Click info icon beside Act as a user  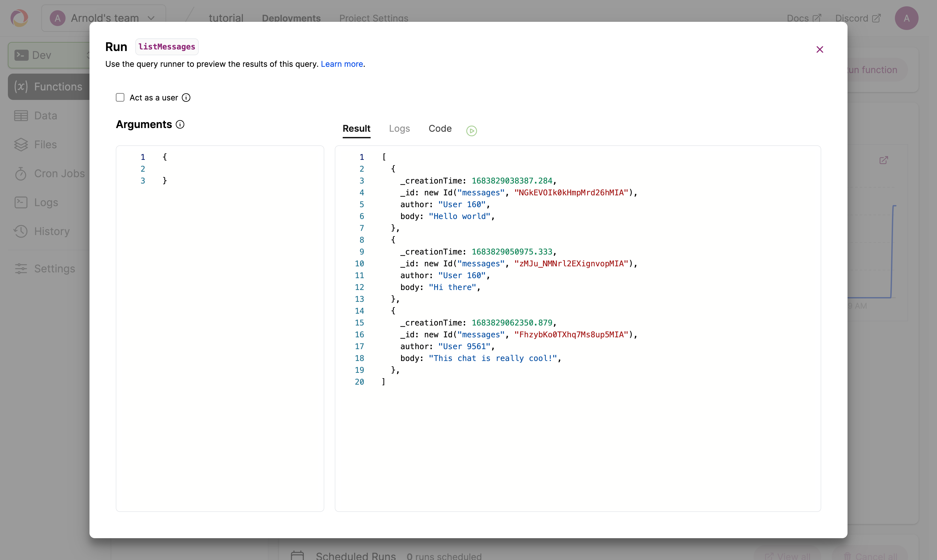(x=186, y=98)
